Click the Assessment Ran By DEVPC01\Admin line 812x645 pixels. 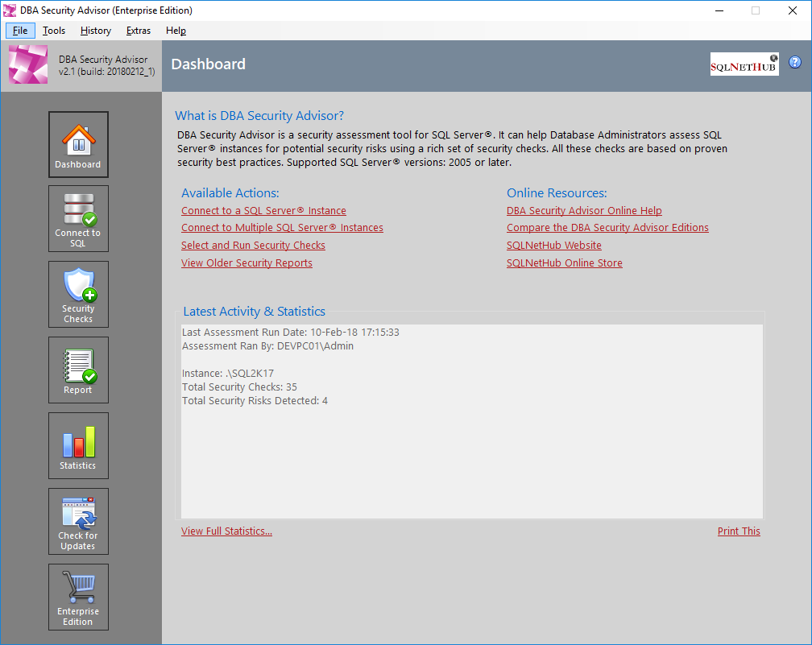pyautogui.click(x=267, y=345)
